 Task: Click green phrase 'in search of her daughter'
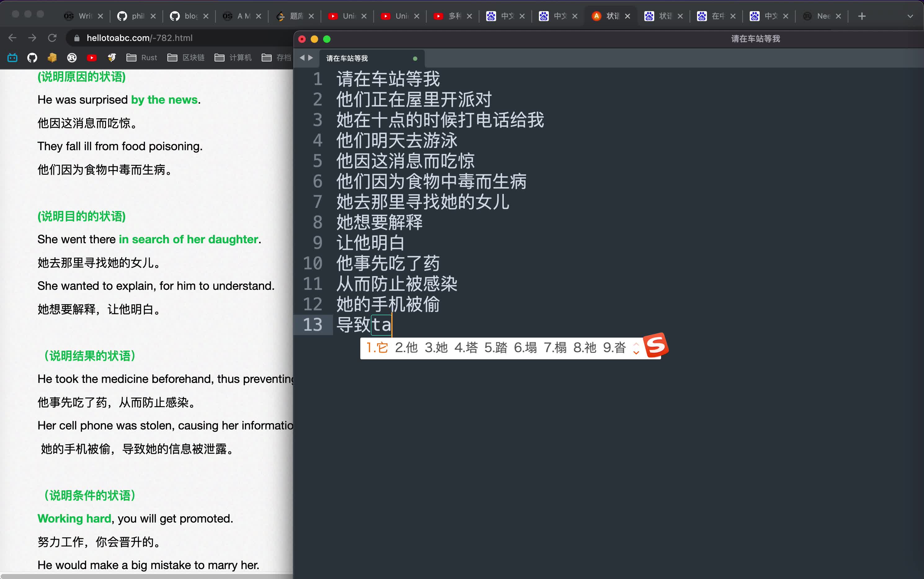(188, 239)
